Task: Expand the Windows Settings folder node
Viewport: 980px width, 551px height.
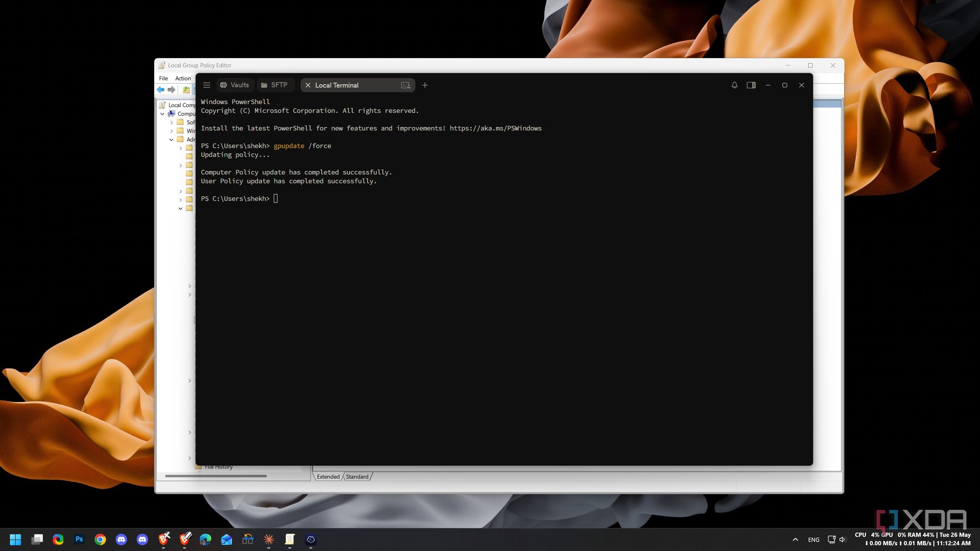Action: (171, 131)
